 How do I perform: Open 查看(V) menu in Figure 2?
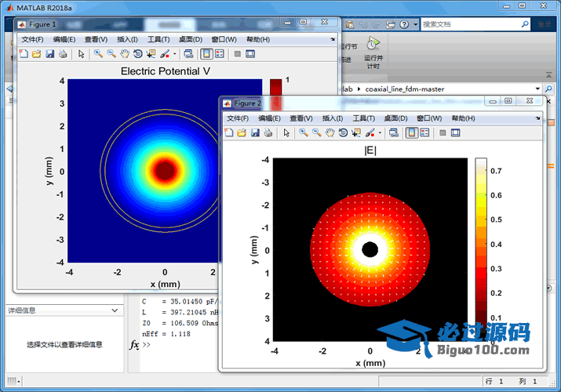(x=301, y=118)
